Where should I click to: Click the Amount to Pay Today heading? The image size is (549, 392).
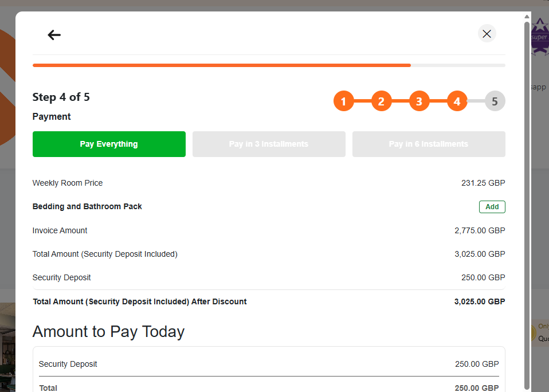[108, 332]
